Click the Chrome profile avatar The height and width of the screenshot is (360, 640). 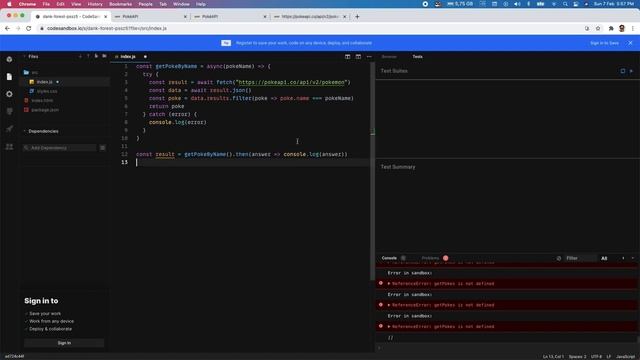point(622,29)
